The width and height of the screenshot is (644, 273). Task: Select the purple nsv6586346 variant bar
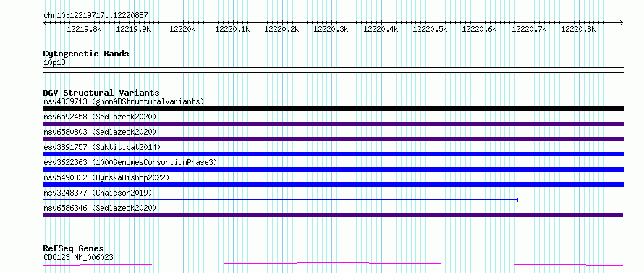click(x=333, y=215)
